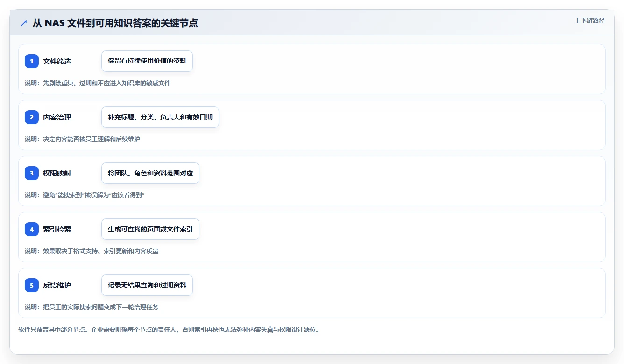Click step number 2 badge for 内容治理

coord(32,117)
